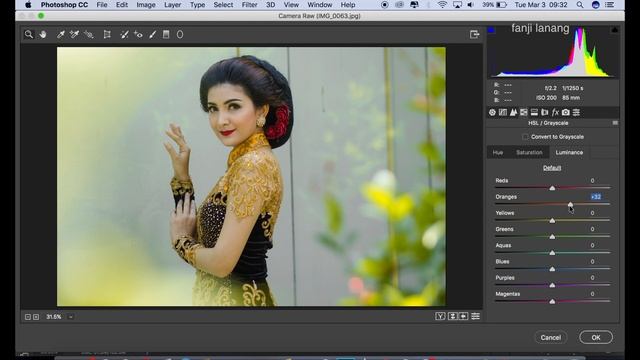Select the Targeted Adjustment tool
This screenshot has width=640, height=360.
click(89, 35)
